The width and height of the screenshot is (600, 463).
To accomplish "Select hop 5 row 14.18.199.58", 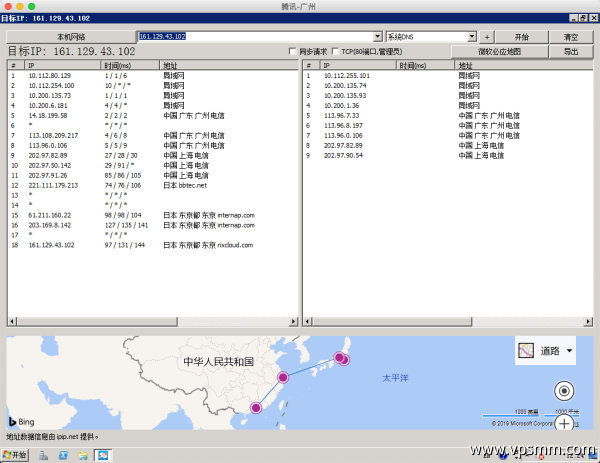I will pos(152,116).
